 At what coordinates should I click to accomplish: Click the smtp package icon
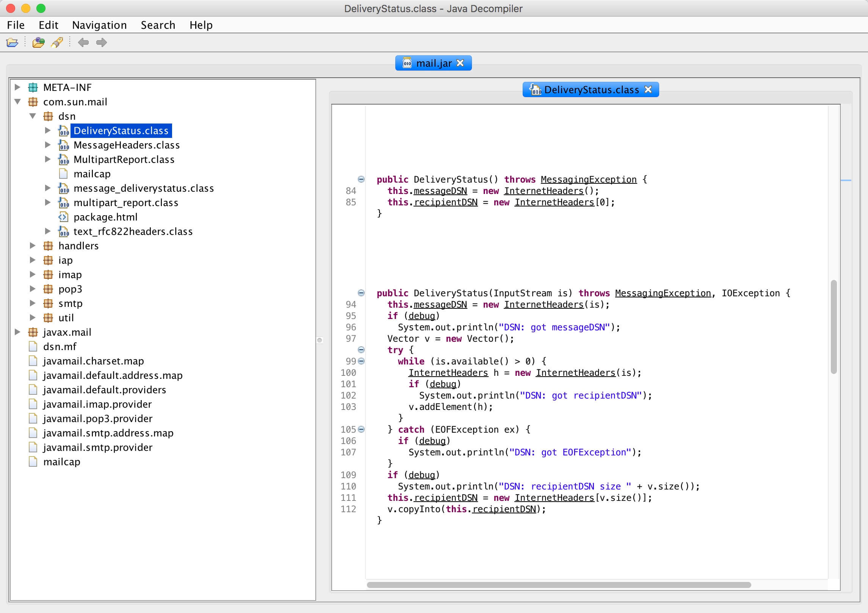48,303
